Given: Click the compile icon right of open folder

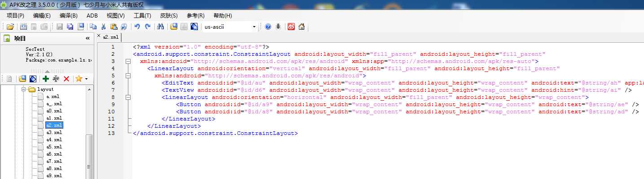Looking at the screenshot, I should 23,27.
